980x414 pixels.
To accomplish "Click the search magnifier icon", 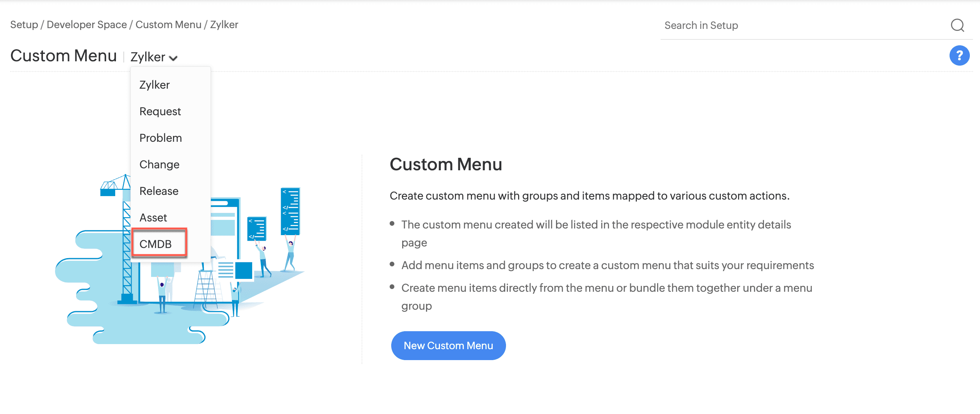I will [957, 25].
